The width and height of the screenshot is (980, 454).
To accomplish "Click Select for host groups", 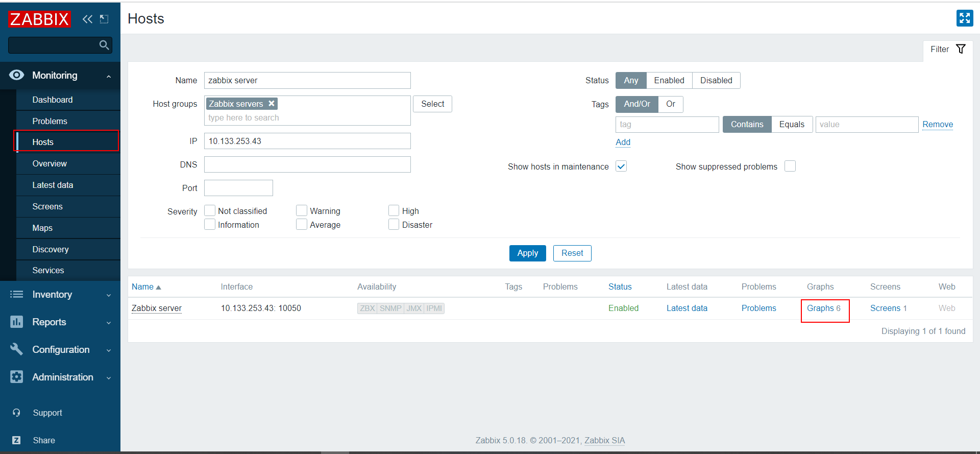I will (432, 104).
